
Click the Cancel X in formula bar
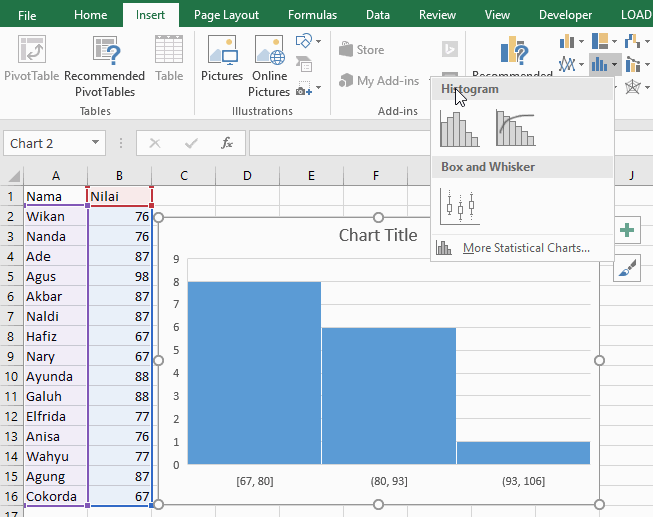[155, 143]
